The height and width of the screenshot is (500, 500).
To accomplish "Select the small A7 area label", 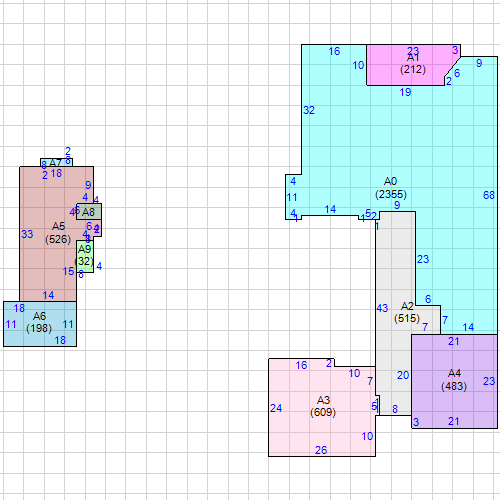I will (x=56, y=163).
